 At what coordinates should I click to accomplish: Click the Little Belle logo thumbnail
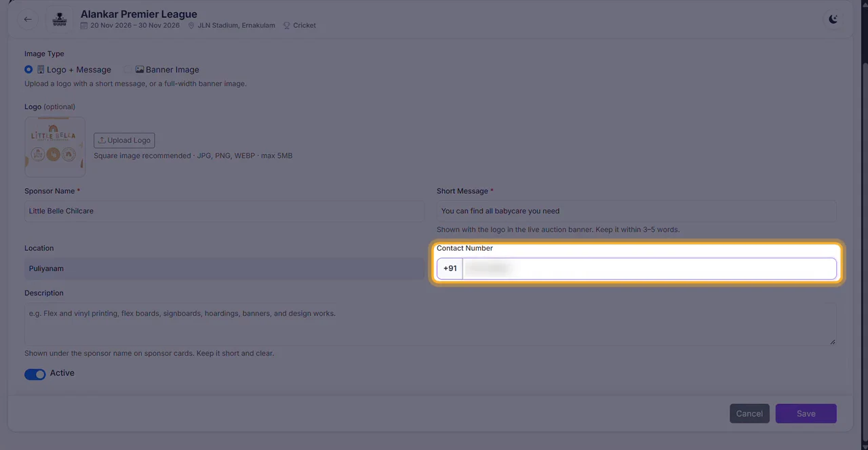point(55,146)
